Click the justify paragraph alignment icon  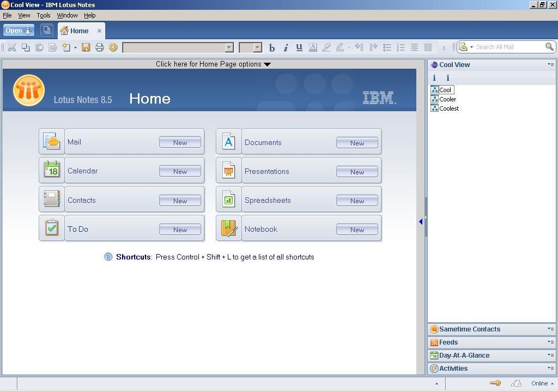point(428,47)
